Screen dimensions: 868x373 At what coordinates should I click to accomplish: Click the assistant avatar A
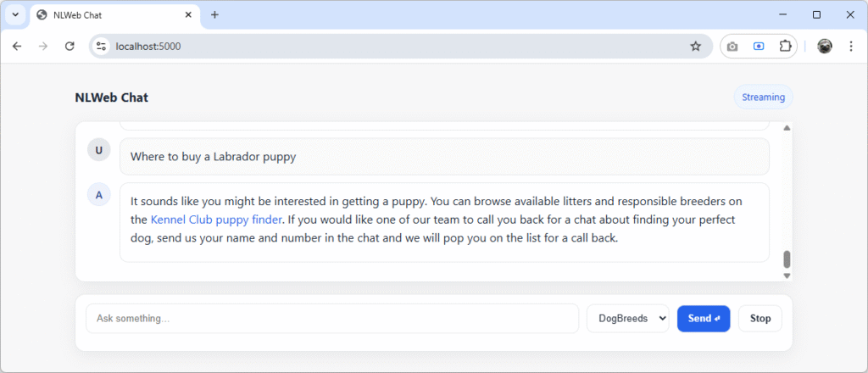tap(99, 195)
